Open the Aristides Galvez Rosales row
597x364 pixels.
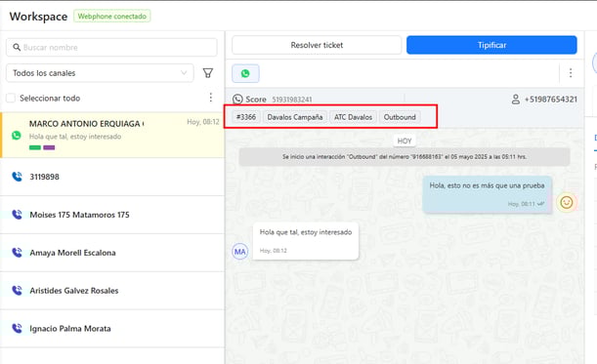pyautogui.click(x=112, y=291)
